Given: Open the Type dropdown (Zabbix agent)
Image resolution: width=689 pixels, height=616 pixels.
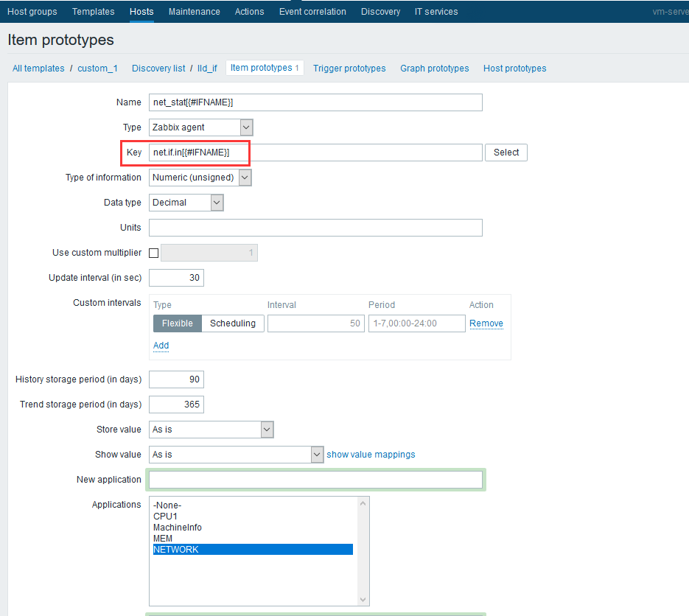Looking at the screenshot, I should [201, 127].
